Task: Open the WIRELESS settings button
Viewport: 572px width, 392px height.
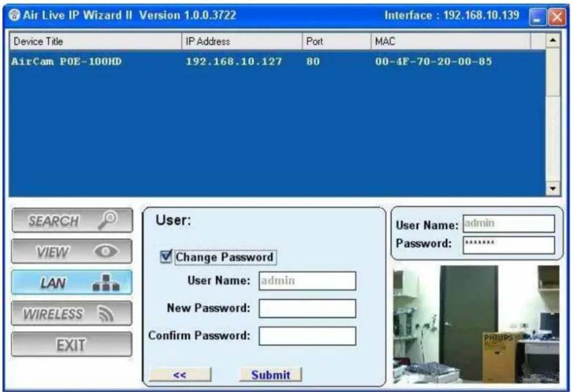Action: (72, 313)
